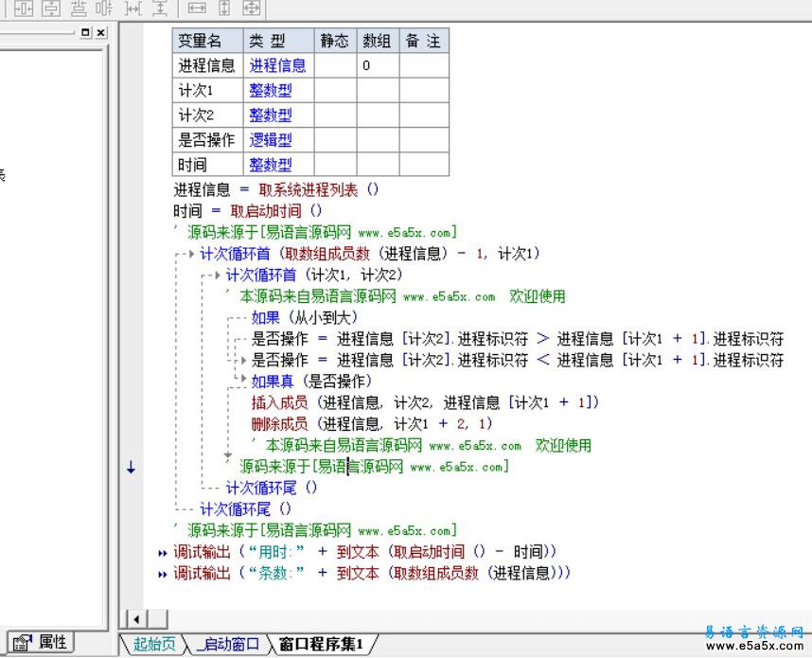Select the 是否操作 variable name cell
Image resolution: width=812 pixels, height=658 pixels.
click(207, 140)
